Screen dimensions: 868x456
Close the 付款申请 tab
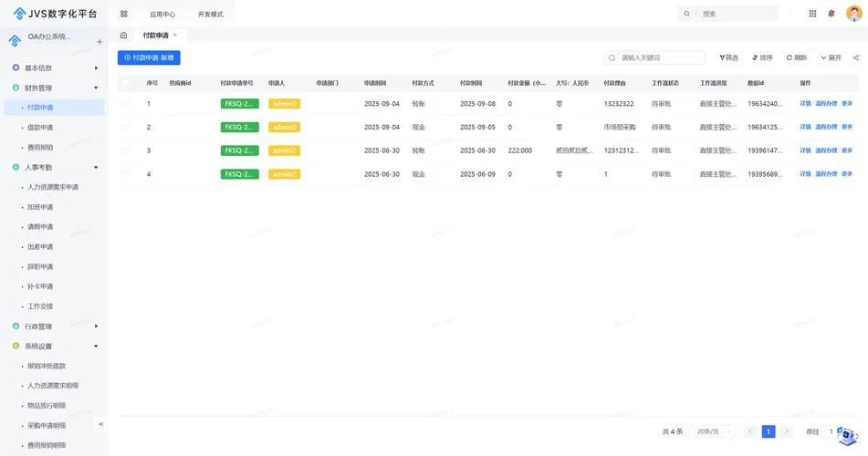pyautogui.click(x=175, y=35)
